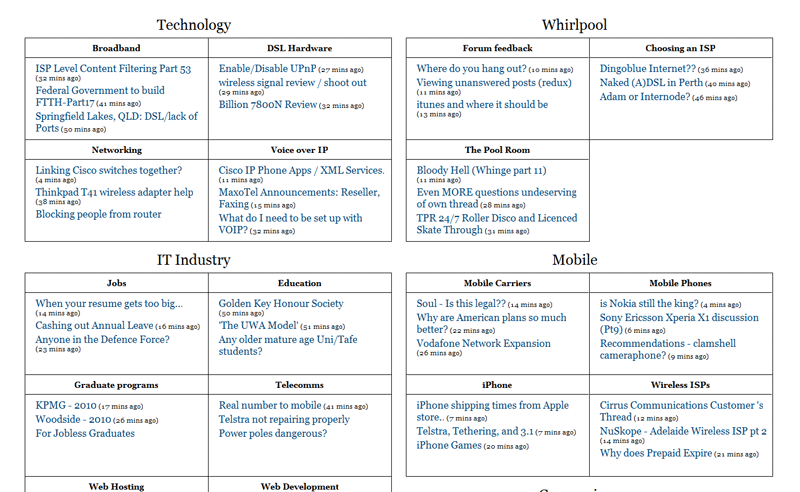
Task: Open Naked (A)DSL in Perth thread
Action: (x=648, y=83)
